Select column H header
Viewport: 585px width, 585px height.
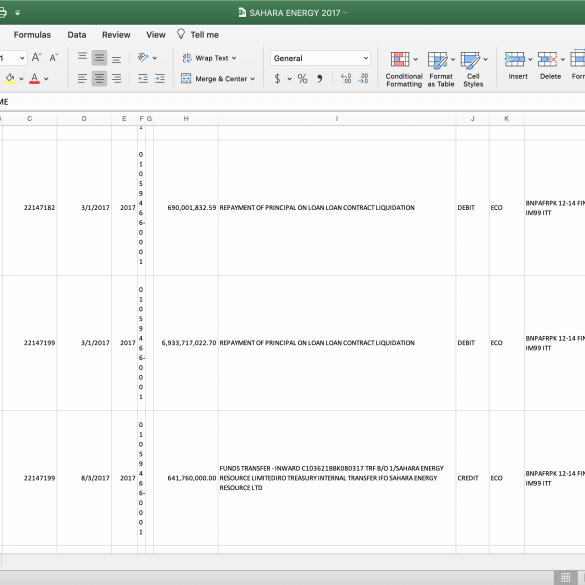pyautogui.click(x=186, y=119)
